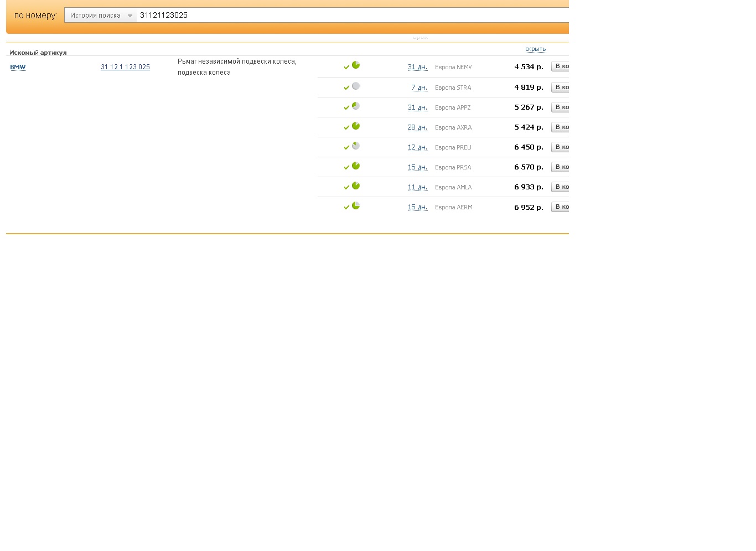This screenshot has width=756, height=551.
Task: Click the pie chart icon in AERM row
Action: pos(356,205)
